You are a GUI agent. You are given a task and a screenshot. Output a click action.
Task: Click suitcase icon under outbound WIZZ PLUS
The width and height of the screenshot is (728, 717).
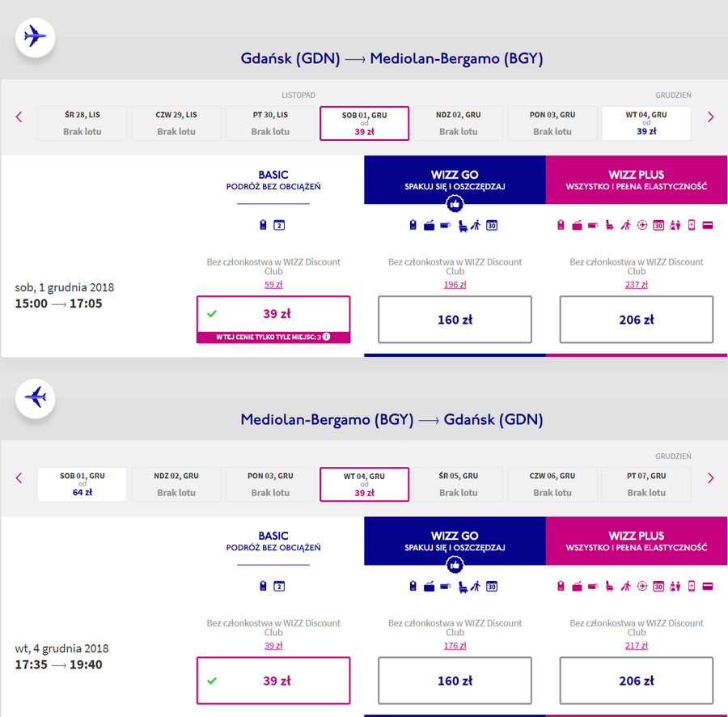(x=577, y=226)
